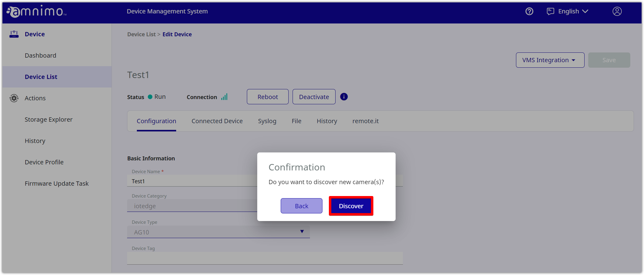
Task: Open the user account profile icon
Action: [x=617, y=11]
